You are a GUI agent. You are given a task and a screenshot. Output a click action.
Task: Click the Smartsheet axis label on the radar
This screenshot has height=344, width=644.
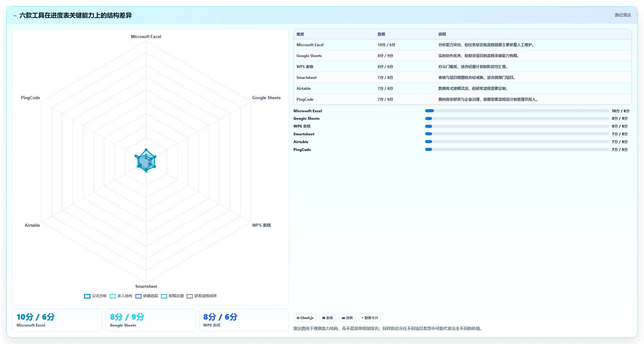point(146,286)
